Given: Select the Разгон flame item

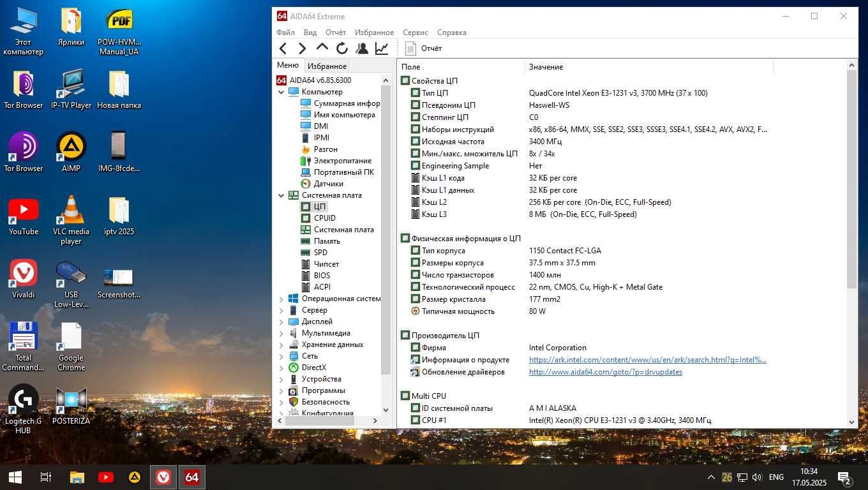Looking at the screenshot, I should coord(319,149).
